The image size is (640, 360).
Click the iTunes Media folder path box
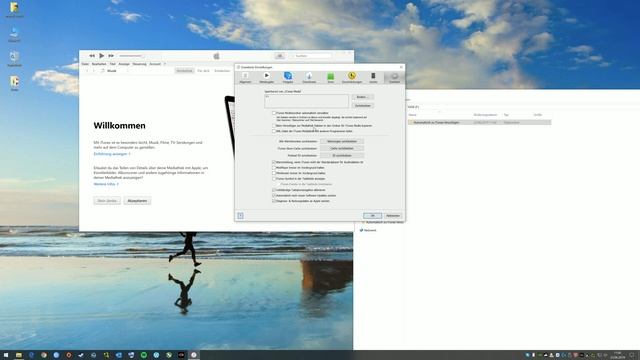pyautogui.click(x=307, y=101)
